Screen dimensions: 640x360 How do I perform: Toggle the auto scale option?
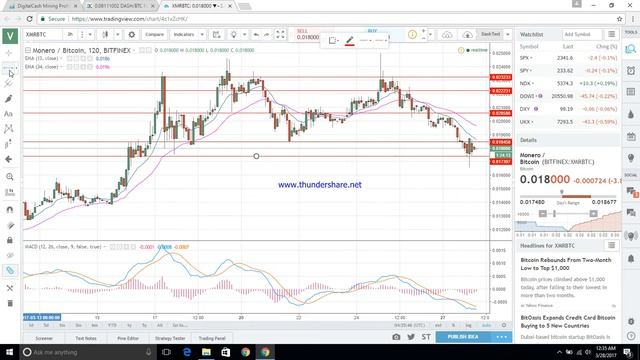pos(486,325)
